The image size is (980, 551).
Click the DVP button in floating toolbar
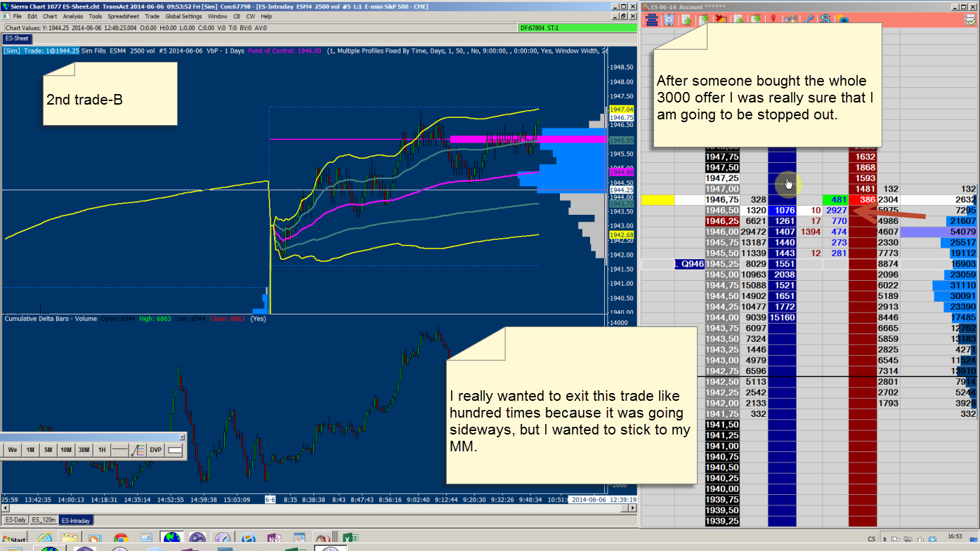click(156, 450)
